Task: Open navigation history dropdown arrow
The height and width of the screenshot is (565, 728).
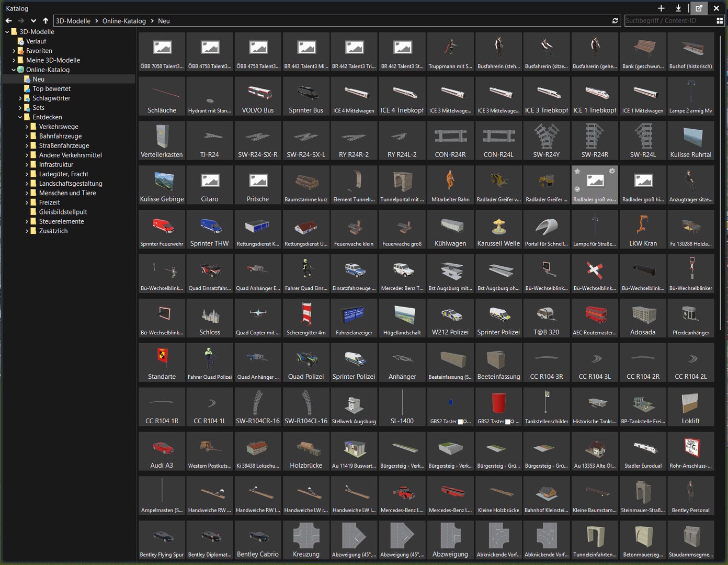Action: click(33, 21)
